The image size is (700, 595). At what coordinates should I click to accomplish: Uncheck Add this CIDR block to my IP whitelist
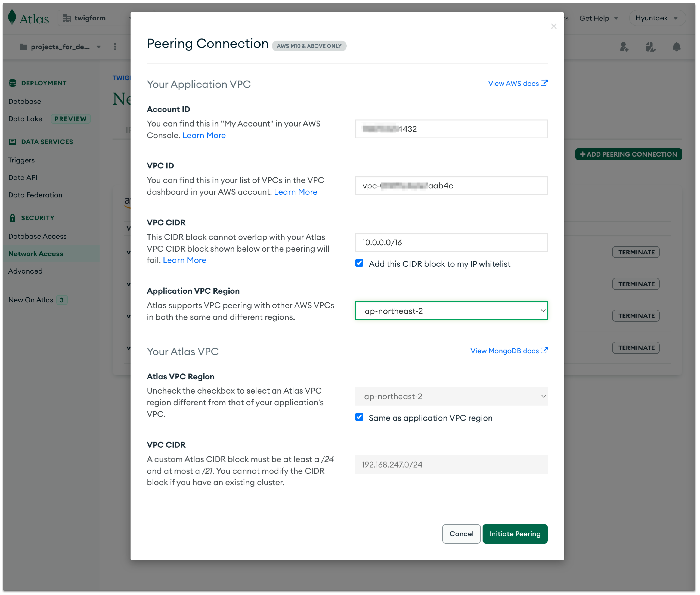point(359,263)
